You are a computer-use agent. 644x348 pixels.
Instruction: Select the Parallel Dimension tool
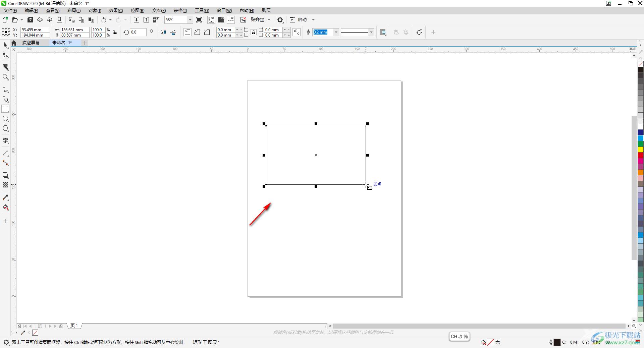click(5, 153)
